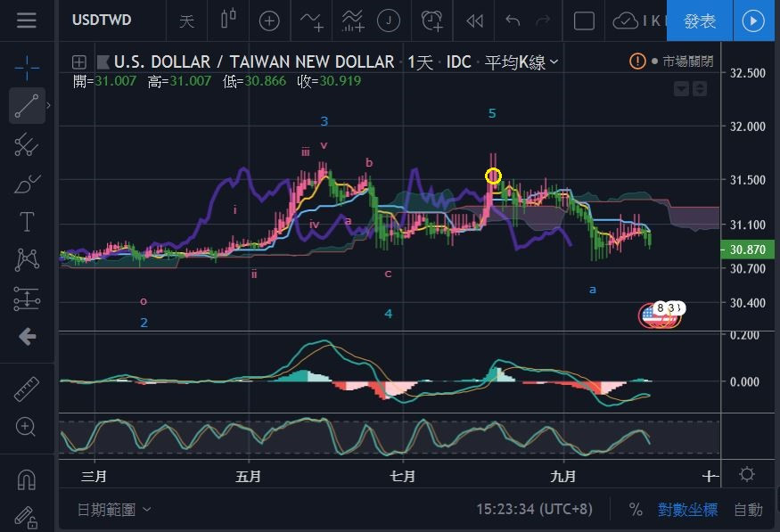Image resolution: width=780 pixels, height=532 pixels.
Task: Open the alert clock icon
Action: (x=432, y=20)
